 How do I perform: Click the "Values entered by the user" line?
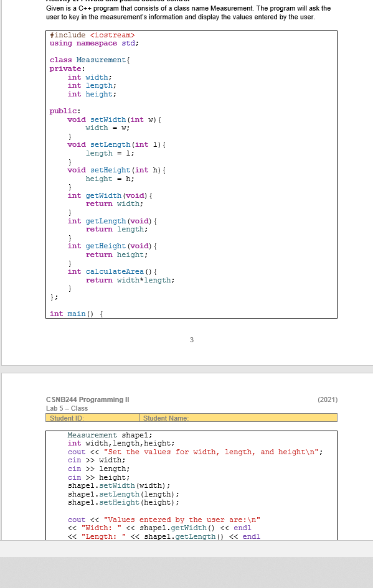(x=164, y=520)
